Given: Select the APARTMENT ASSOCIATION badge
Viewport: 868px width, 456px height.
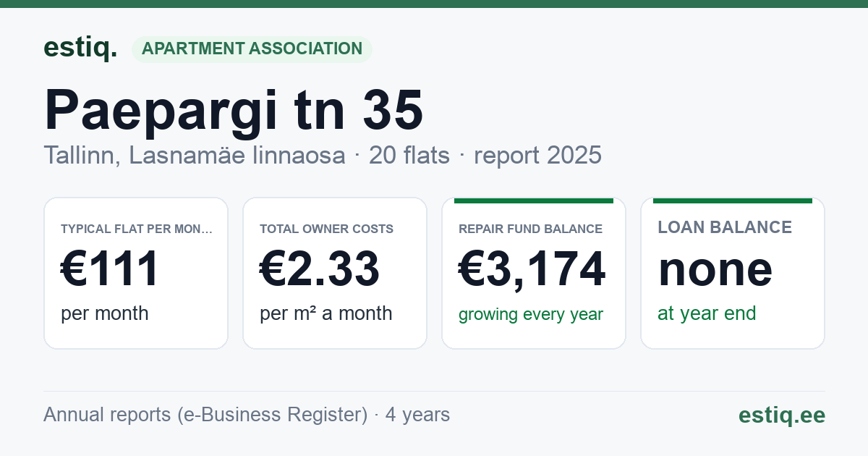Looking at the screenshot, I should [252, 49].
